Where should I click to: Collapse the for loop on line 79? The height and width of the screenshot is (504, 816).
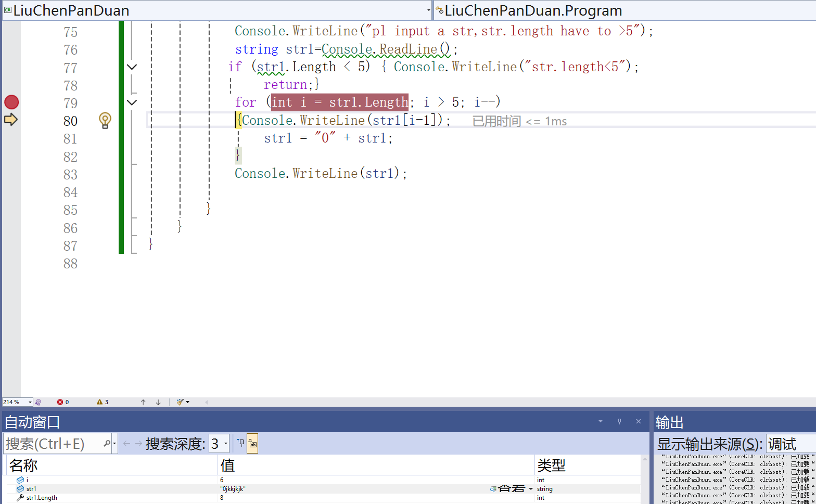(132, 102)
